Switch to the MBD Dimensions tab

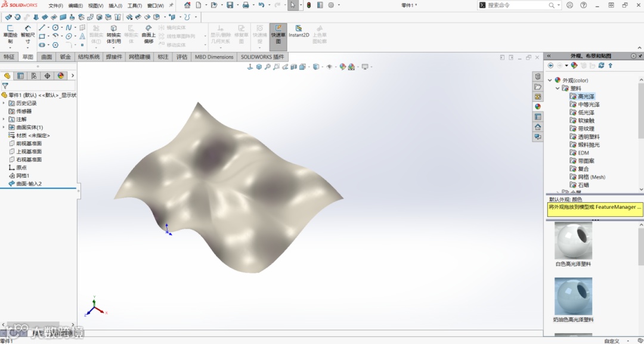click(214, 57)
